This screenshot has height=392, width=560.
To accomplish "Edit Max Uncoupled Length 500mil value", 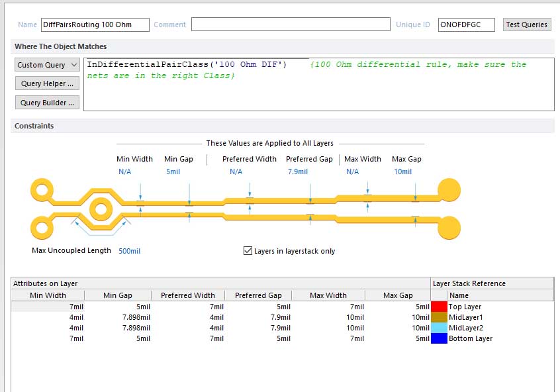I will (x=129, y=251).
